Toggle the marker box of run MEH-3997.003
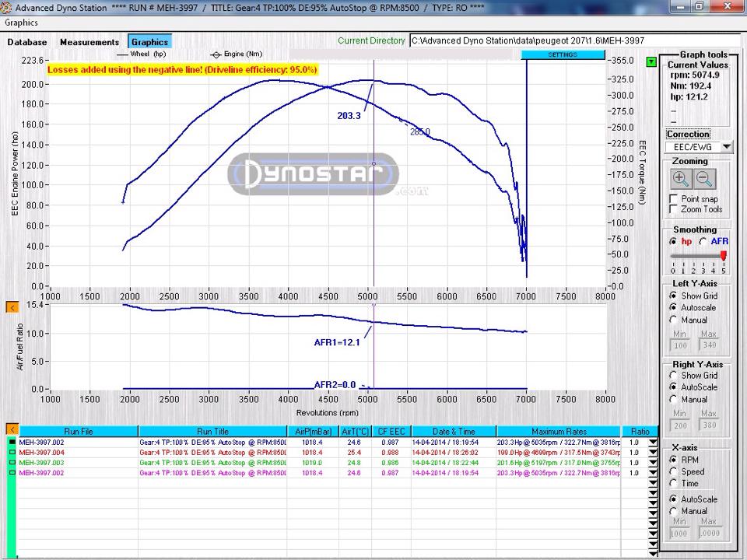747x560 pixels. tap(12, 462)
